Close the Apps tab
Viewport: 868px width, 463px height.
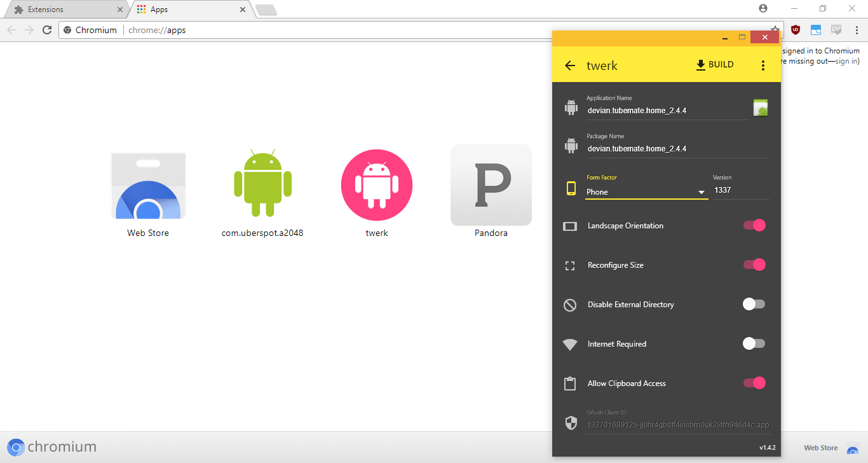click(242, 10)
